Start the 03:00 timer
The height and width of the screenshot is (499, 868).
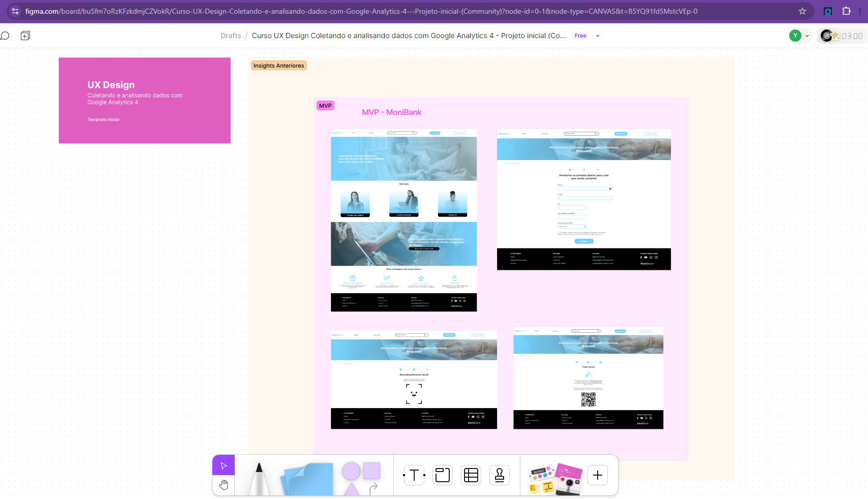click(852, 36)
